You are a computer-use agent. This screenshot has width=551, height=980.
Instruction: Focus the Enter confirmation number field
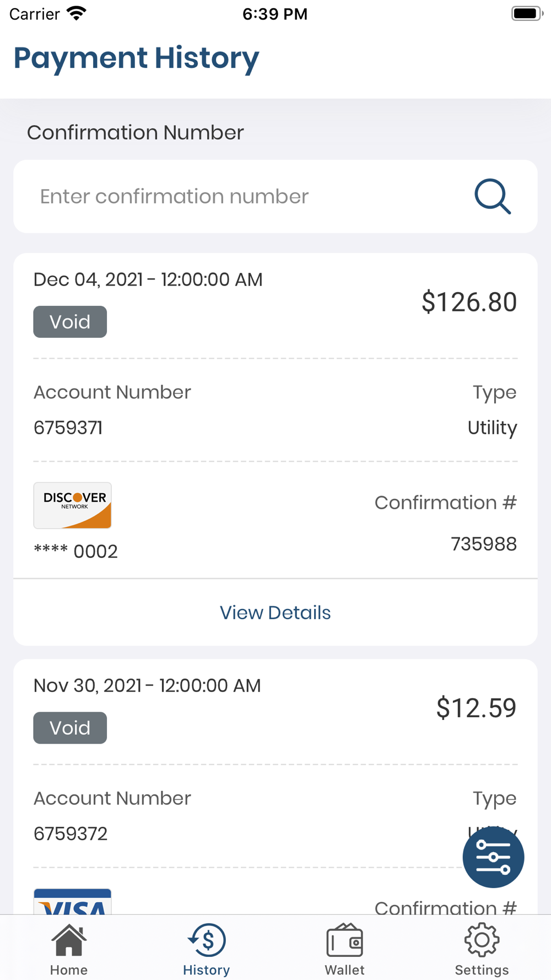point(242,197)
